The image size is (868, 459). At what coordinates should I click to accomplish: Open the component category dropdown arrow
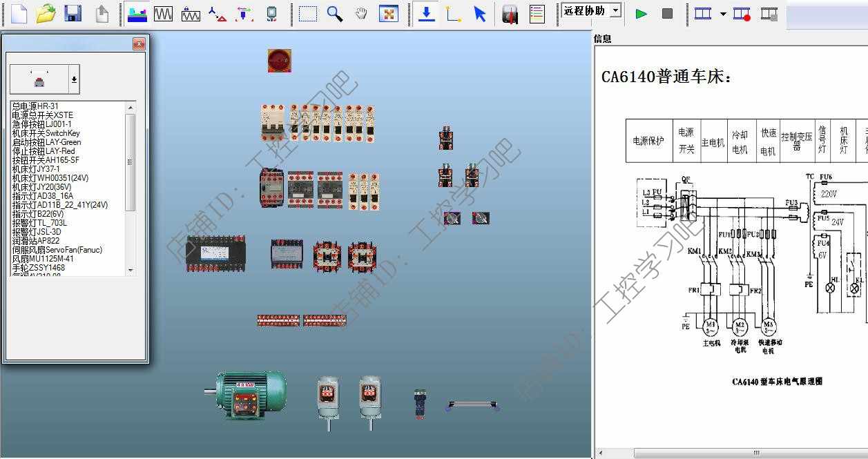click(75, 79)
